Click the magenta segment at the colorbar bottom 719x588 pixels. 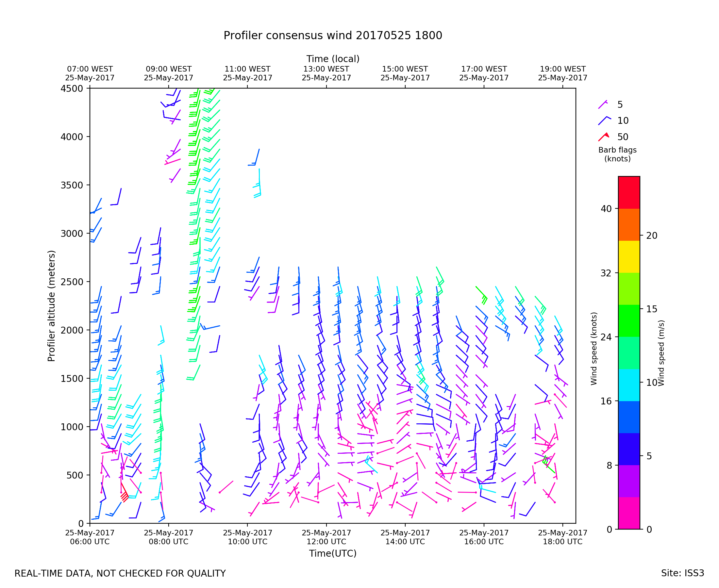[629, 513]
